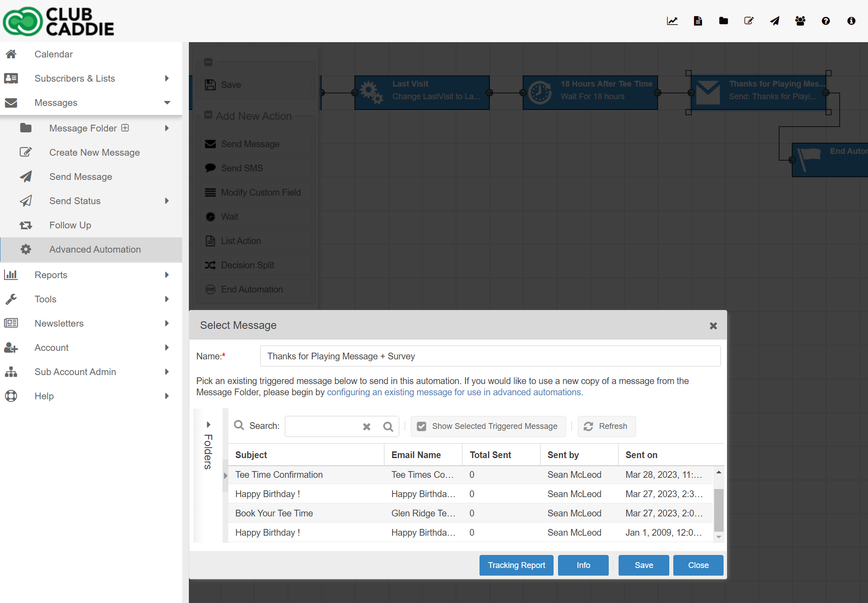The width and height of the screenshot is (868, 603).
Task: Click the Tracking Report button
Action: coord(516,565)
